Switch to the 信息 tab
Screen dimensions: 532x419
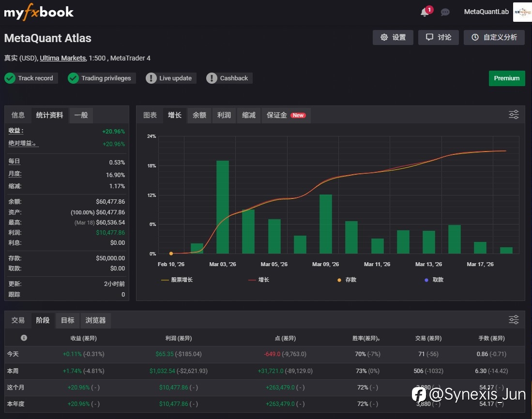[18, 115]
